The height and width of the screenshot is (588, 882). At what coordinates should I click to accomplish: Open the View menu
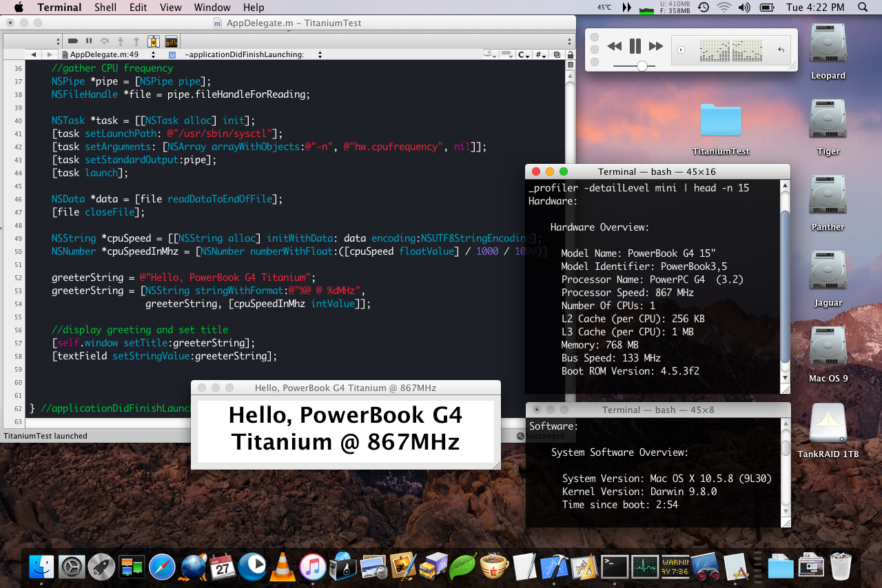[x=171, y=8]
